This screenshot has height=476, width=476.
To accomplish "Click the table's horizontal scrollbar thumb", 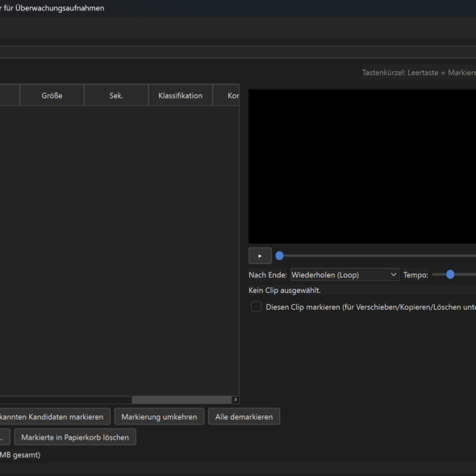I will (182, 399).
